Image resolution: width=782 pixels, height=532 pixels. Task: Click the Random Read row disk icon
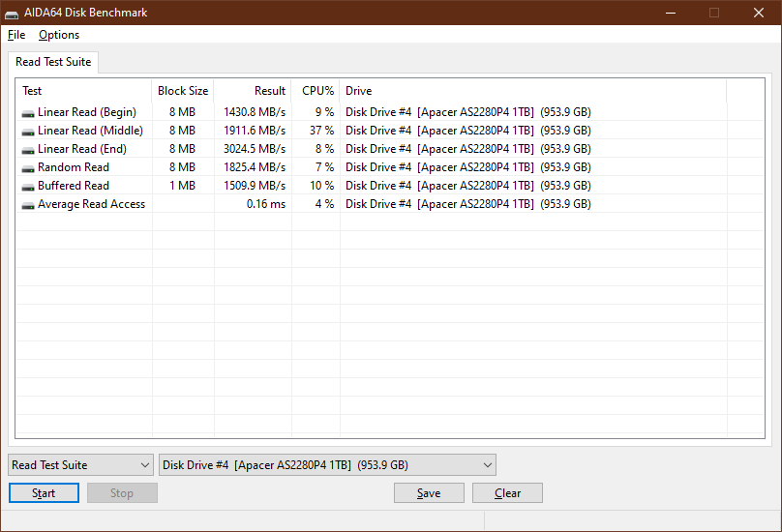pos(28,168)
